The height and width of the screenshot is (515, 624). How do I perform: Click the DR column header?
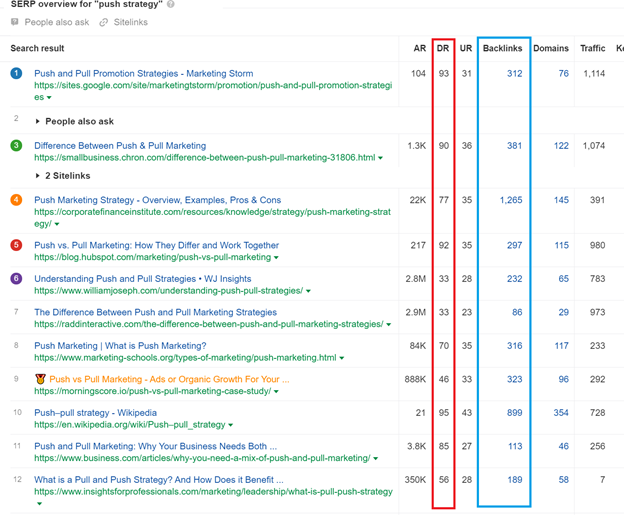[x=443, y=48]
